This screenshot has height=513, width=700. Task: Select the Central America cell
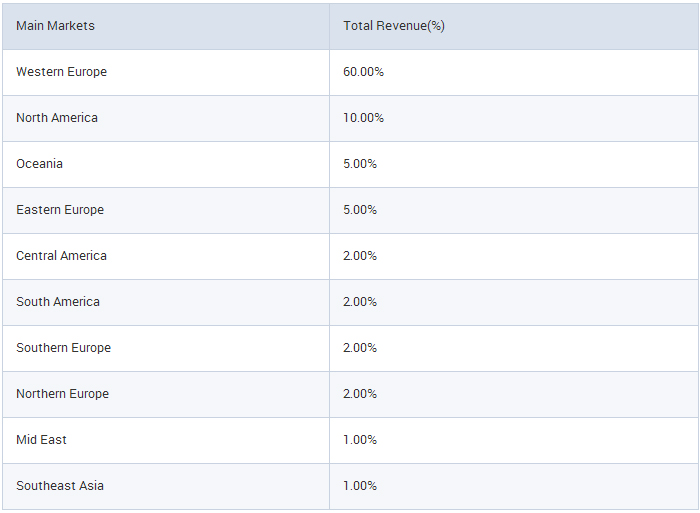(x=61, y=256)
